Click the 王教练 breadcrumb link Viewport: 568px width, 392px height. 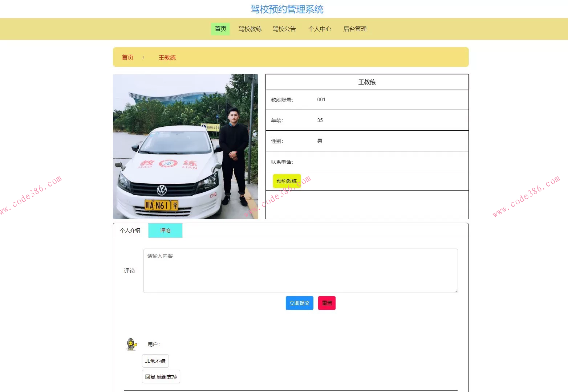coord(167,57)
